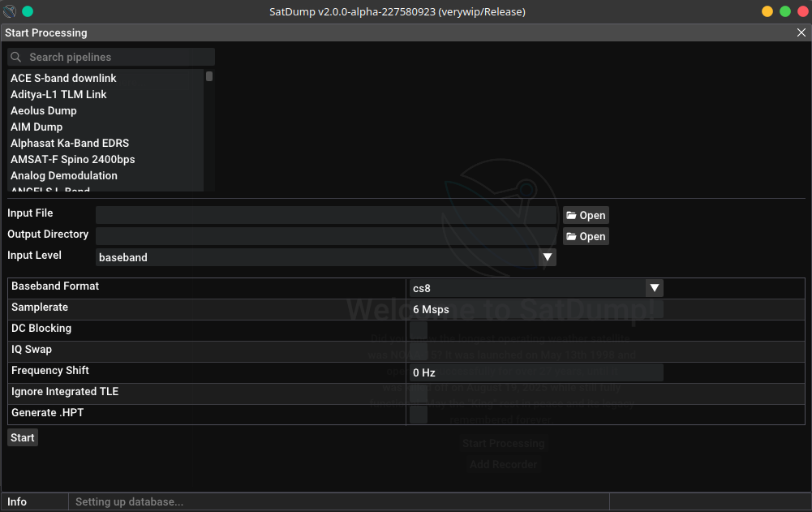Click the Start Processing title bar text
This screenshot has height=512, width=812.
tap(46, 32)
